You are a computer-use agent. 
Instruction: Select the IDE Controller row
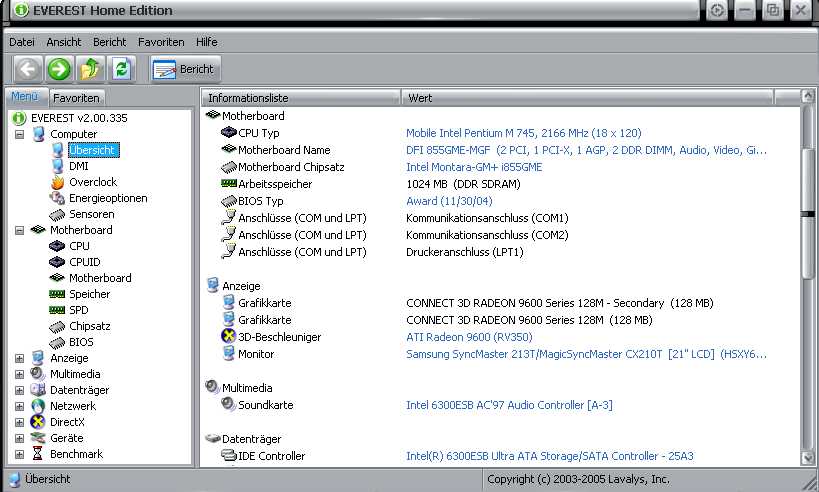pos(501,456)
